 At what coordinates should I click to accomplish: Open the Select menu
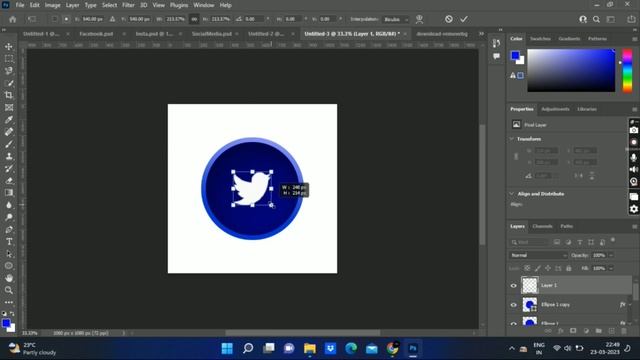click(x=109, y=5)
